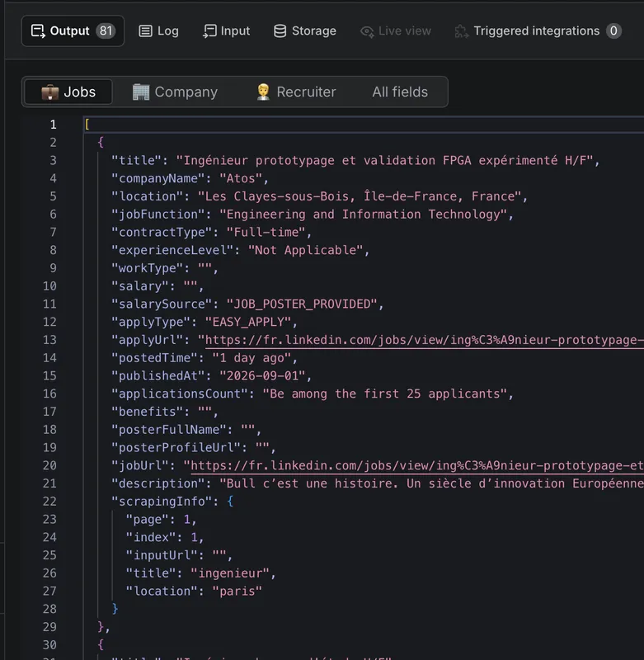
Task: Click the briefcase icon on Jobs
Action: point(50,92)
